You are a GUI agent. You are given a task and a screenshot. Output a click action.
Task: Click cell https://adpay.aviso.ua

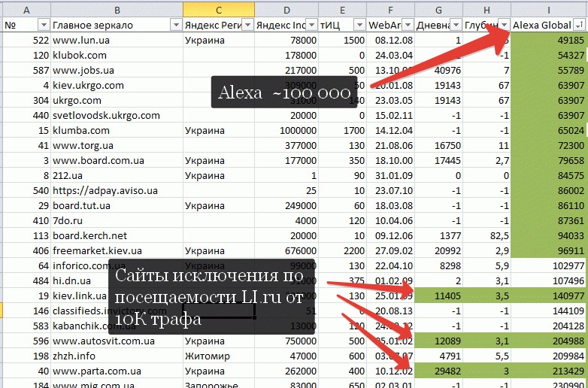click(x=117, y=190)
